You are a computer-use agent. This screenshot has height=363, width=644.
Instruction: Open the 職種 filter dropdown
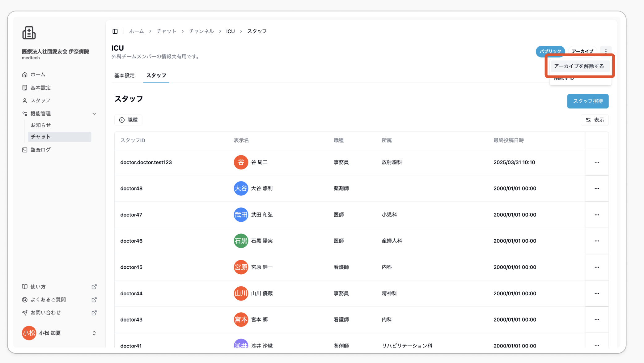coord(128,120)
